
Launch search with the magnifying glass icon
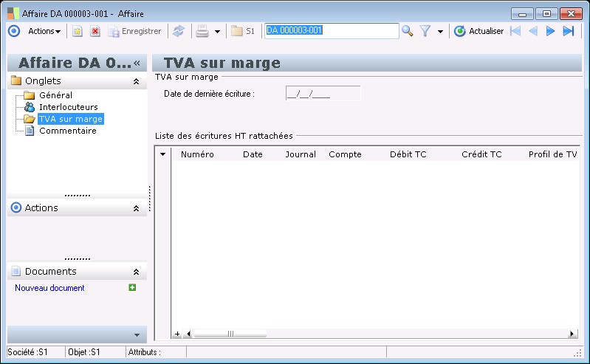(407, 31)
